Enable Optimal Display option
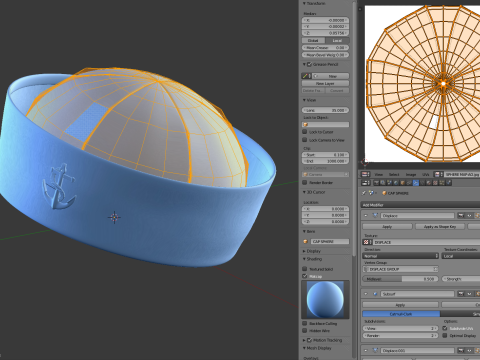 pyautogui.click(x=444, y=335)
